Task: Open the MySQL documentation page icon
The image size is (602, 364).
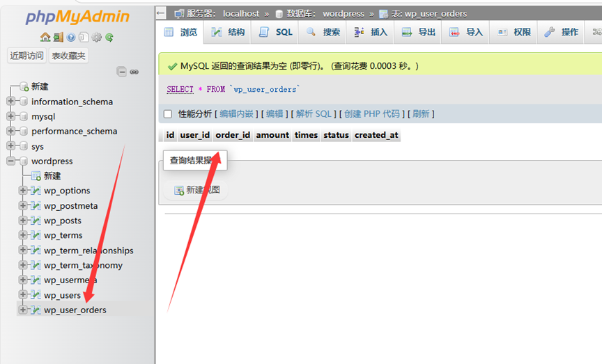Action: point(84,37)
